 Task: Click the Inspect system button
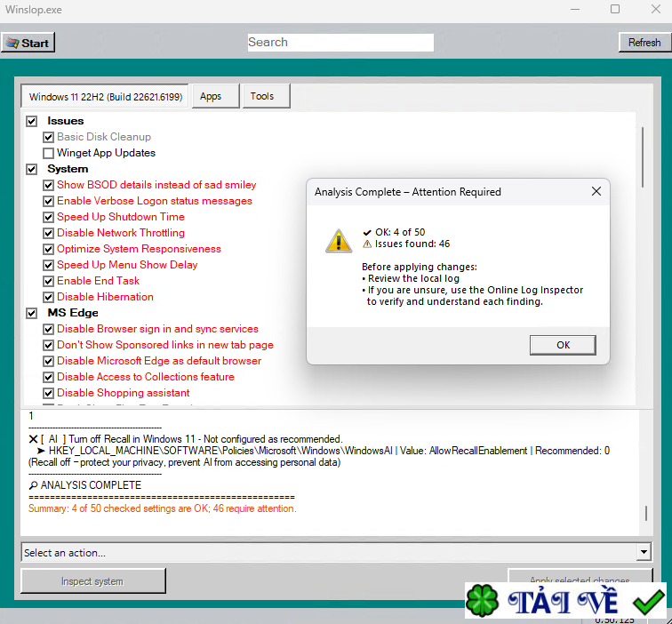coord(93,581)
